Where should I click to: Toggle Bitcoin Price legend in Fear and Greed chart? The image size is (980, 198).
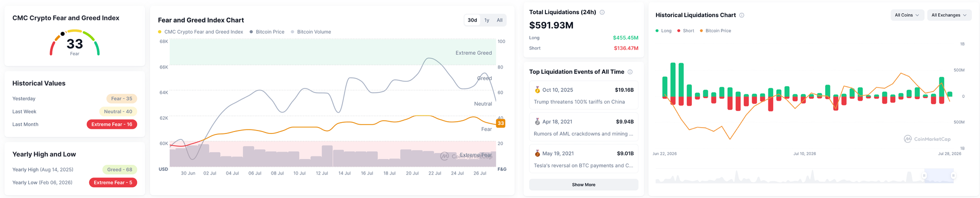coord(267,32)
